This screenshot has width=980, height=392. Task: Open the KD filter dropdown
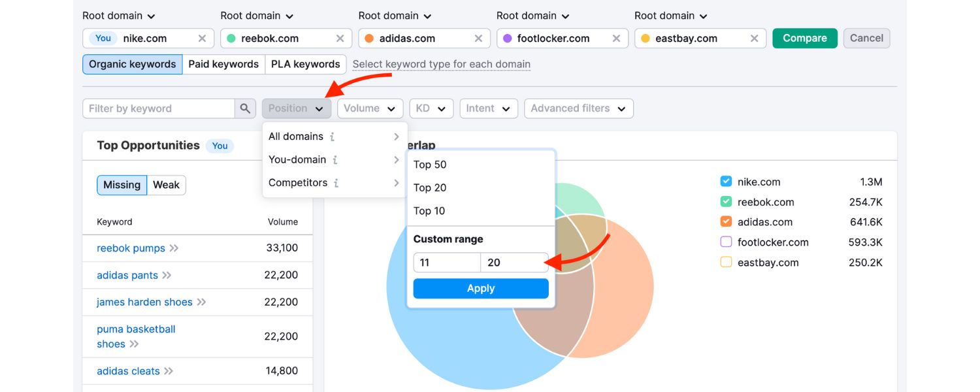(x=431, y=108)
